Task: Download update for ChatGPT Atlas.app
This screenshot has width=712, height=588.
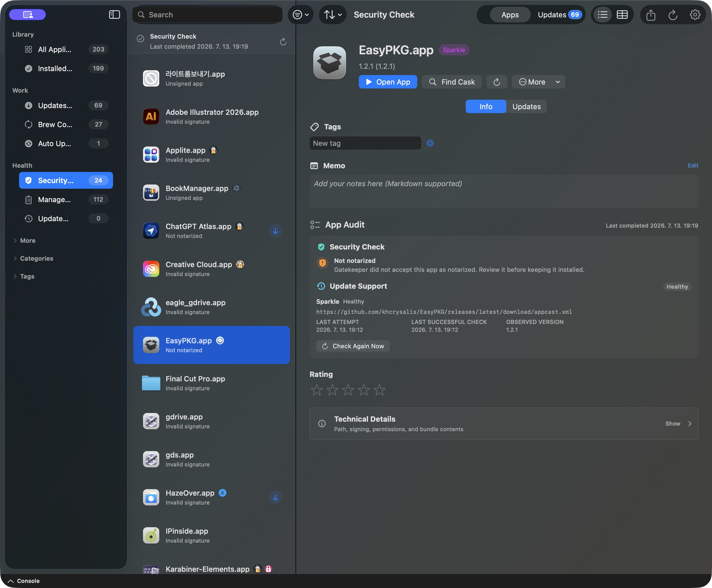Action: point(275,231)
